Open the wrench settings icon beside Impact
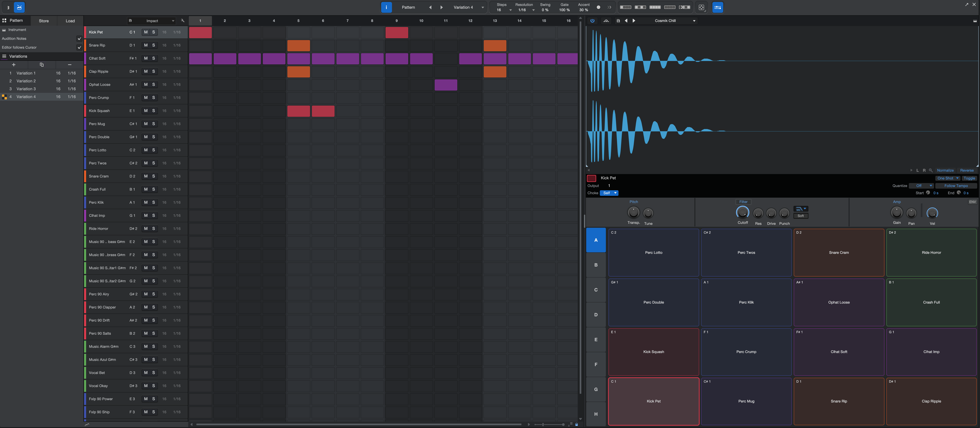The width and height of the screenshot is (980, 428). point(183,20)
